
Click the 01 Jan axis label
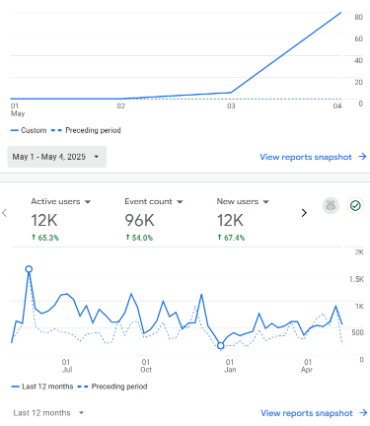tap(230, 366)
